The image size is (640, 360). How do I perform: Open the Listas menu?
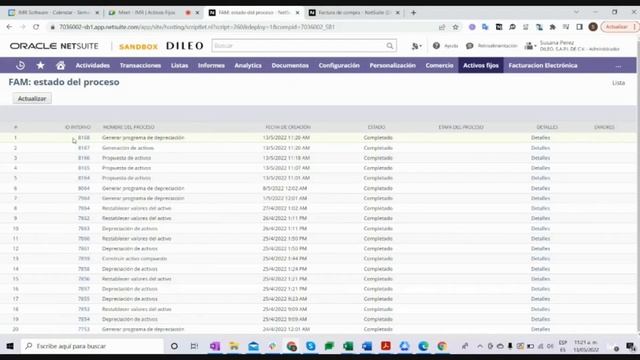[x=180, y=65]
